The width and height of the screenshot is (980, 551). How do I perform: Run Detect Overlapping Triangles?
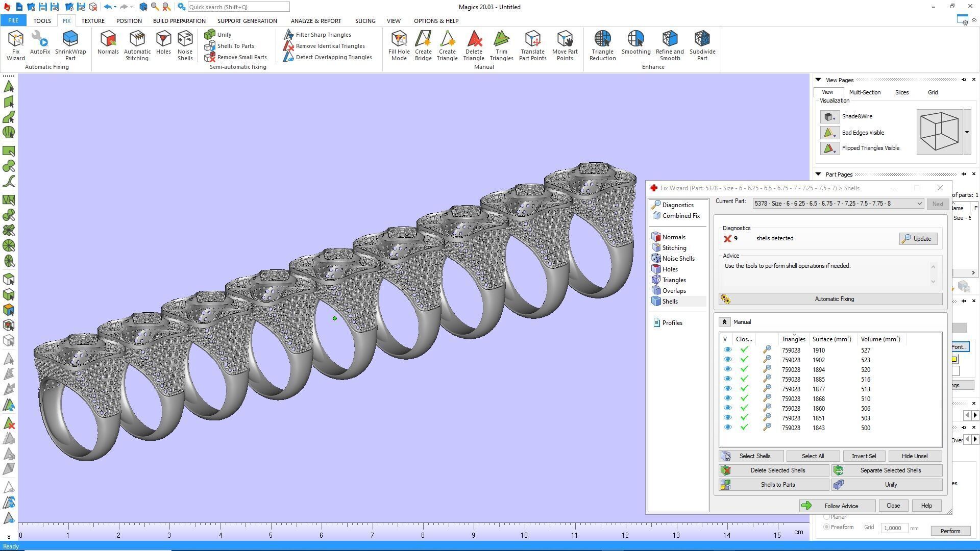pyautogui.click(x=328, y=57)
